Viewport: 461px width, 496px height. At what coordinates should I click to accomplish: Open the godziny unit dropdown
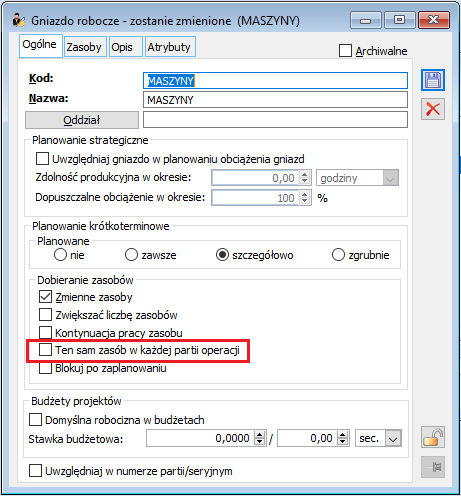click(390, 178)
